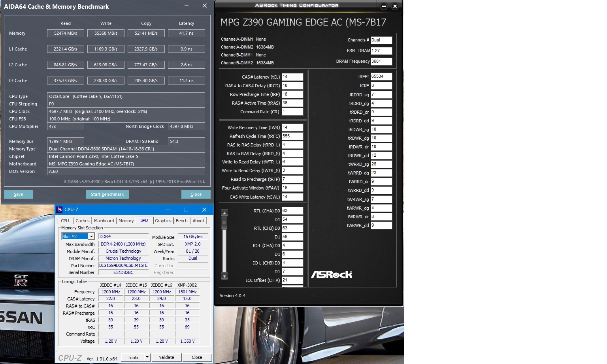Viewport: 607px width, 364px height.
Task: Click the RTL (CHA) D0 value field
Action: coord(292,211)
